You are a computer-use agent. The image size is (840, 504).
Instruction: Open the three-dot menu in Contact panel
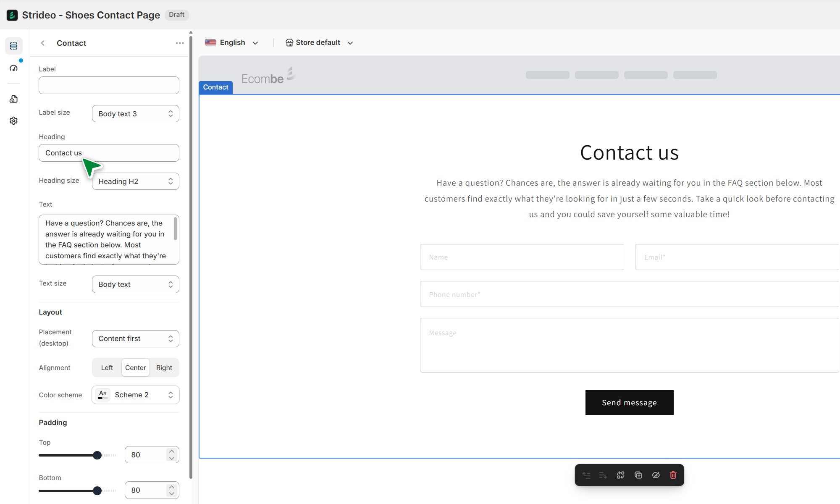180,43
